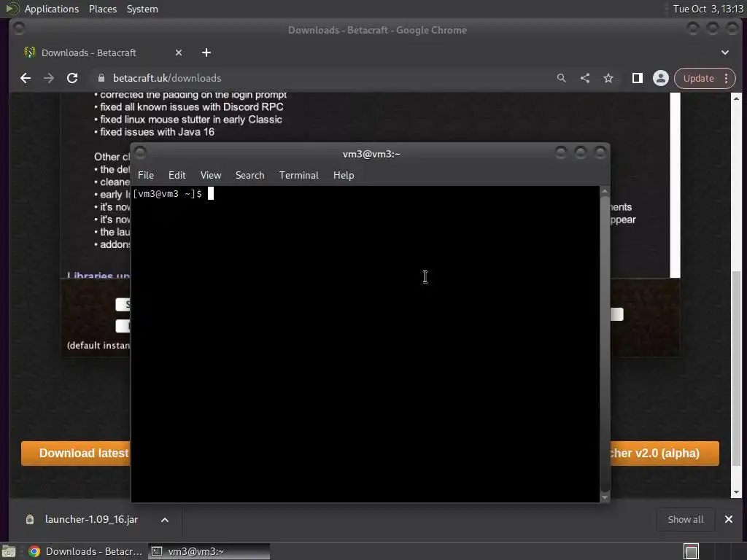Switch to Chrome Downloads - Betacraft taskbar item

click(86, 551)
